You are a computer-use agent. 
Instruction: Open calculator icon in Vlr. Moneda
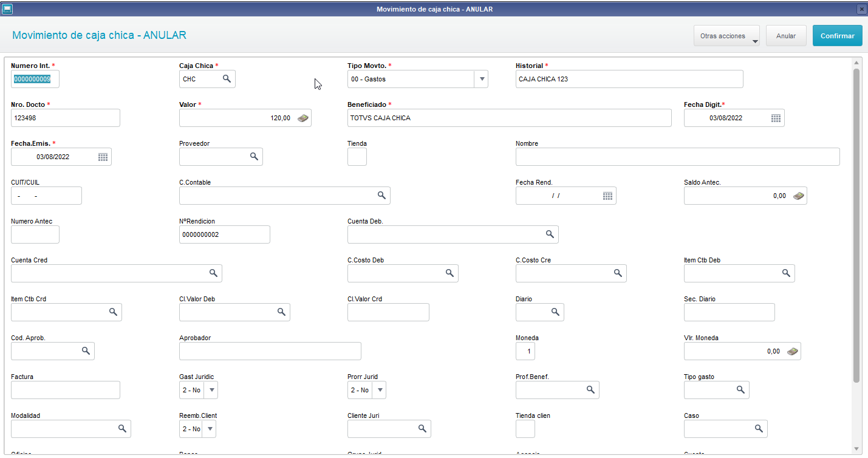click(x=793, y=351)
